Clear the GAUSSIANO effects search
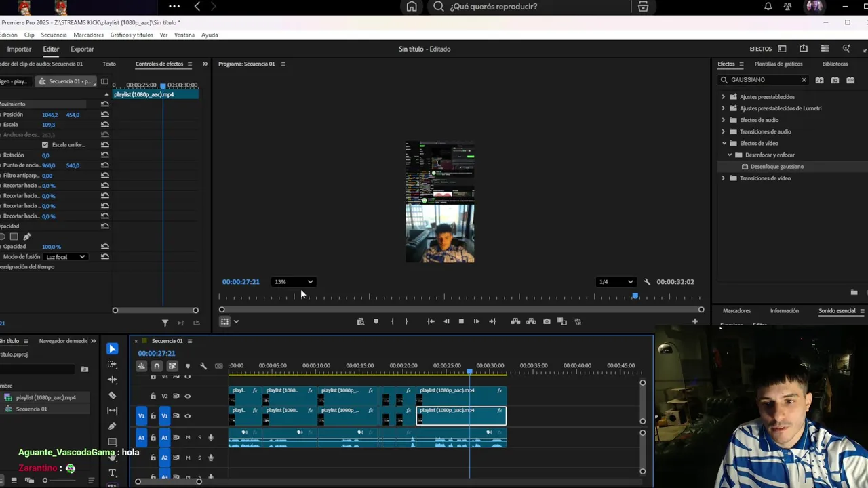 pyautogui.click(x=804, y=80)
